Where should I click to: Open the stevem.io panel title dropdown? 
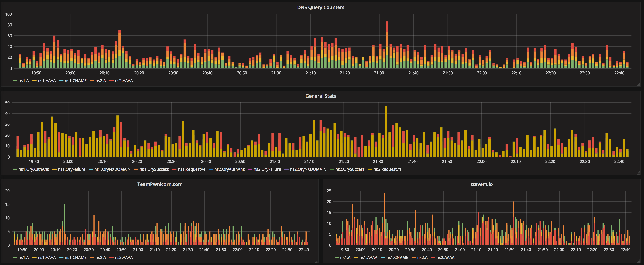(482, 184)
